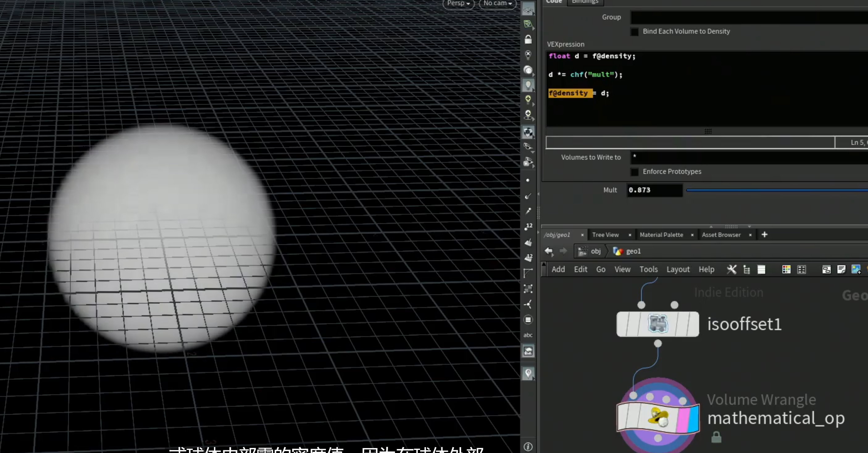
Task: Add a sticky note icon
Action: pyautogui.click(x=841, y=269)
